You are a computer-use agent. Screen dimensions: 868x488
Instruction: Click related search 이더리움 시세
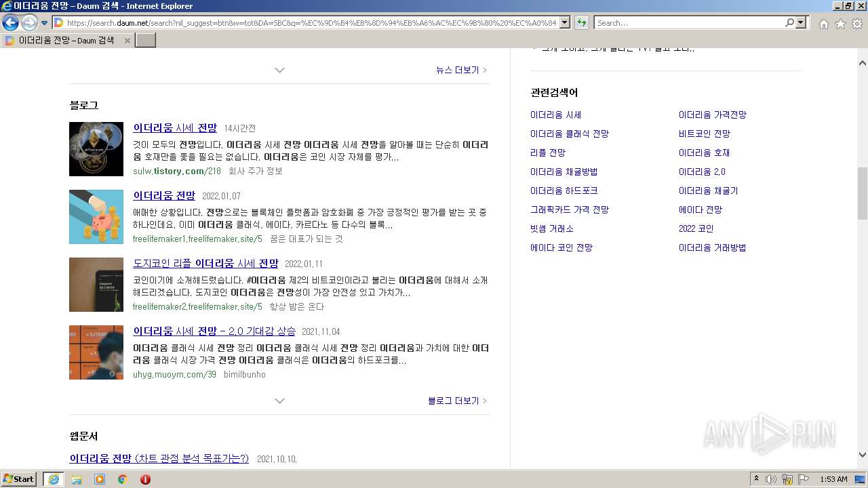click(555, 115)
